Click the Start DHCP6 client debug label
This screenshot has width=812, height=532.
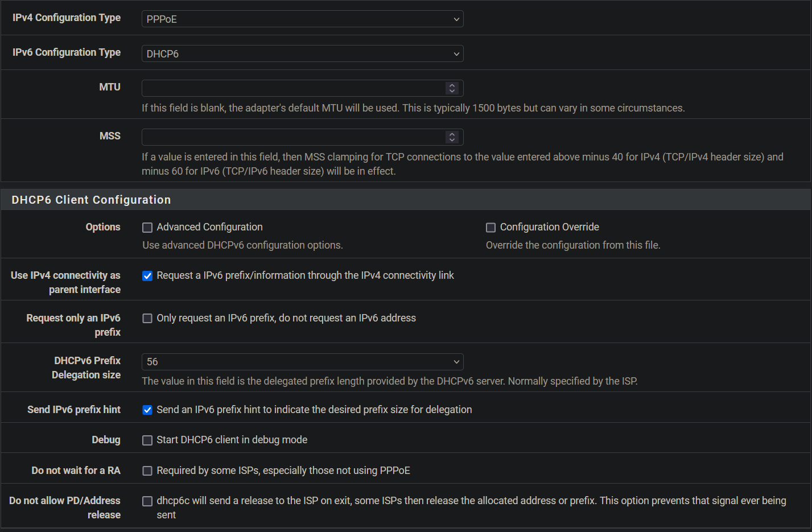[x=232, y=440]
